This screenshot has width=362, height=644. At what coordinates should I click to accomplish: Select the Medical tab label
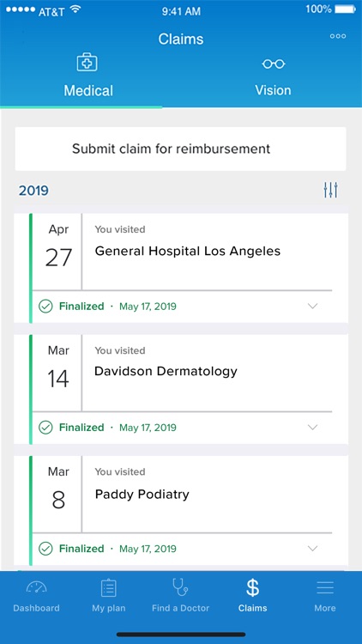88,91
